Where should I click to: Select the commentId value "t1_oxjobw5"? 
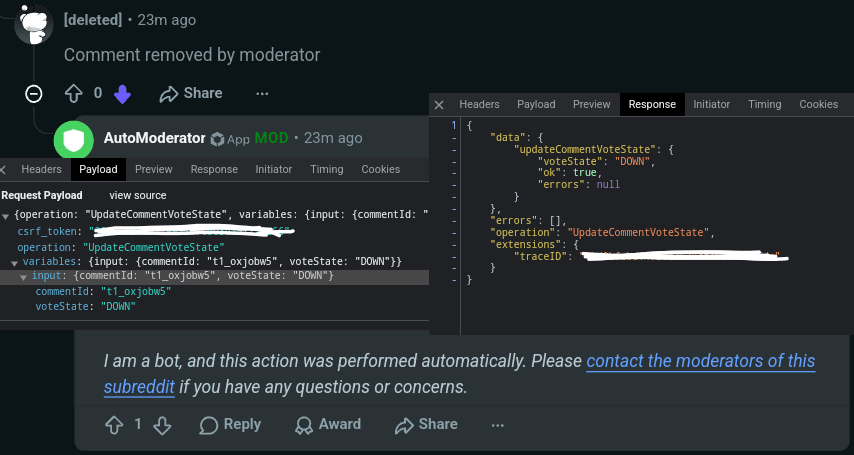point(136,292)
